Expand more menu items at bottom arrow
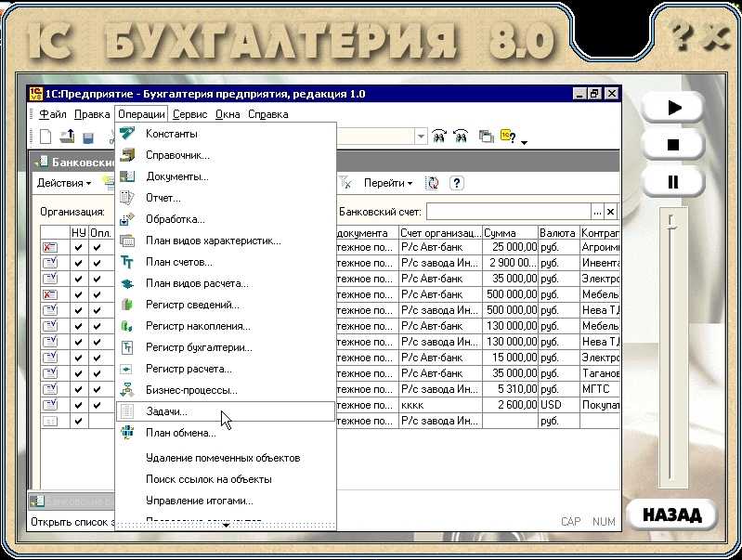The image size is (742, 560). point(226,525)
